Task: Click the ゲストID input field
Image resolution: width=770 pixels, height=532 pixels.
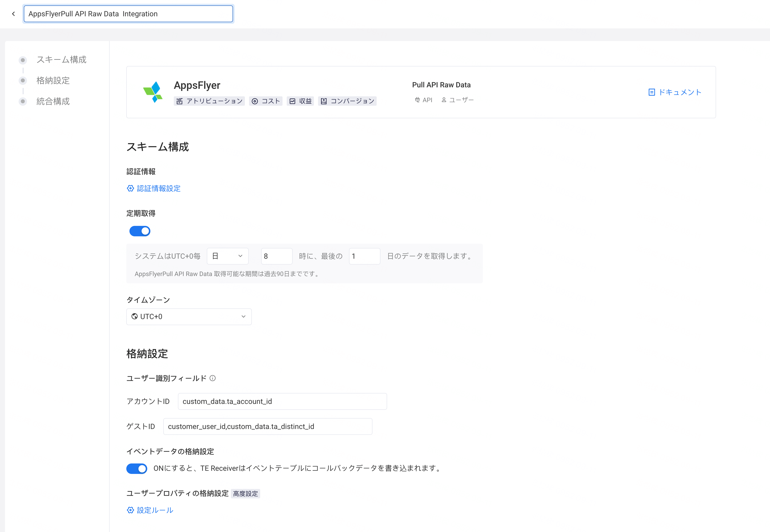Action: coord(267,426)
